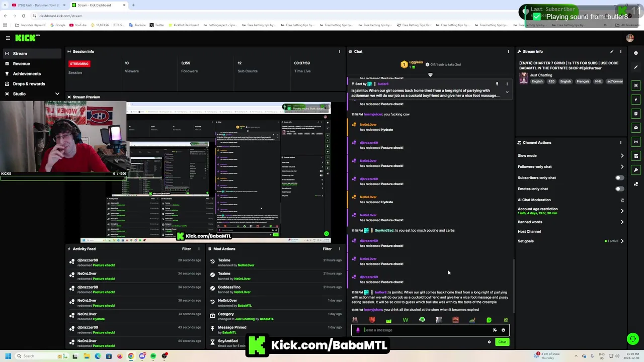Screen dimensions: 644x362
Task: Toggle the stream preview widget icon in the right sidebar
Action: coord(636,85)
